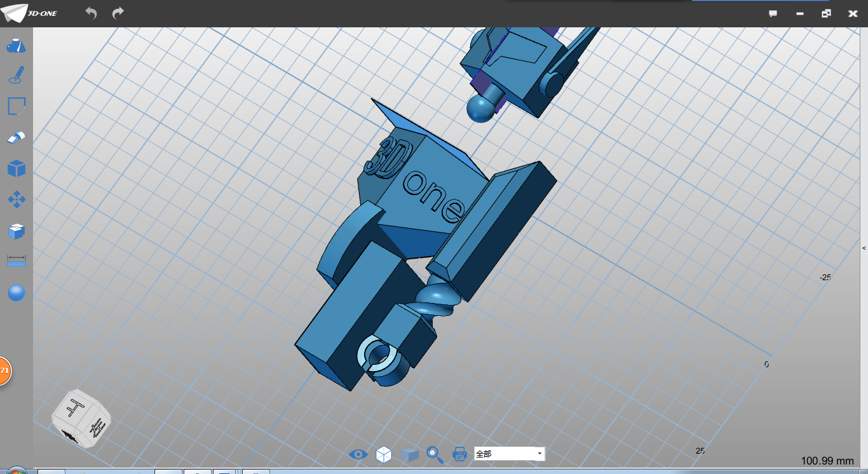Click the embossed 3D text on model

coord(388,156)
